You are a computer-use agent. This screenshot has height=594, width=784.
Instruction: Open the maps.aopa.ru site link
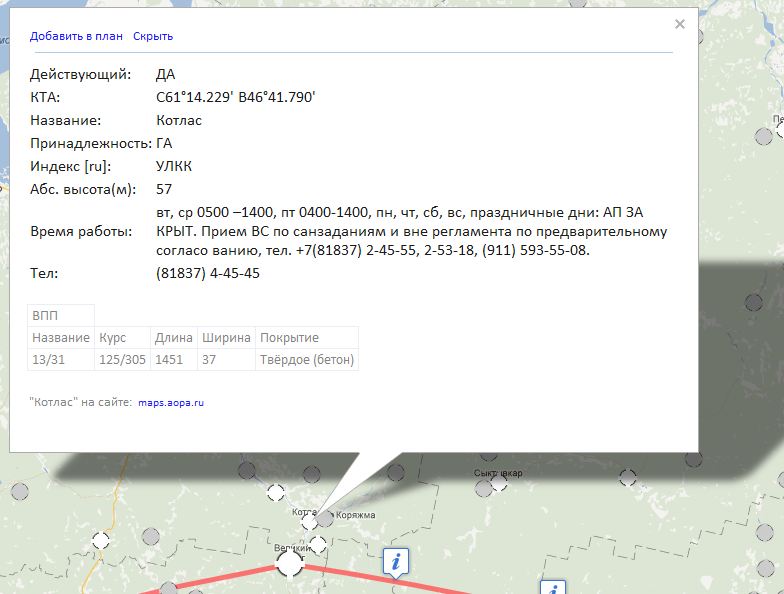click(x=171, y=402)
